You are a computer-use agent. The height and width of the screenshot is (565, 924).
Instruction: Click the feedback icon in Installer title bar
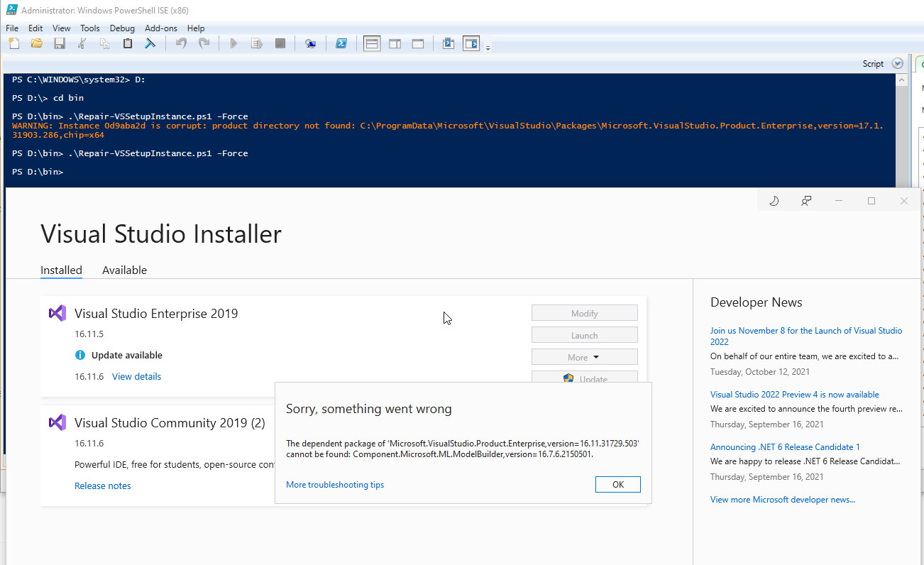(x=806, y=201)
